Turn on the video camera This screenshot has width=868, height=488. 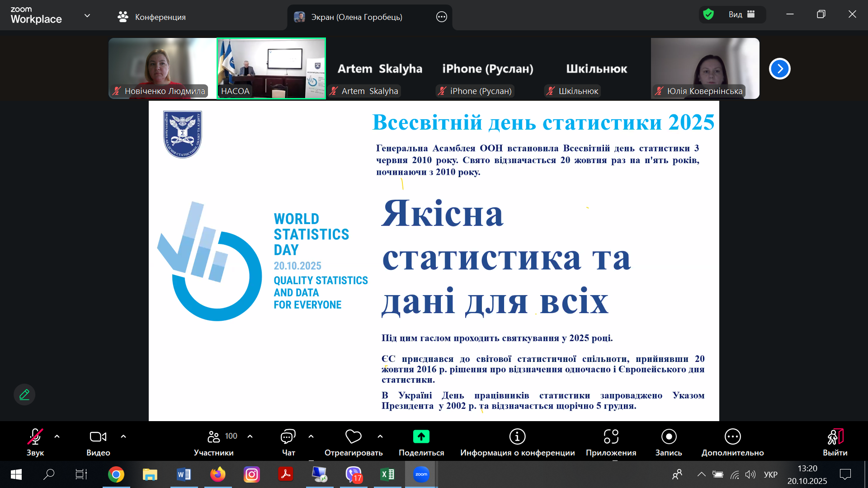(98, 442)
